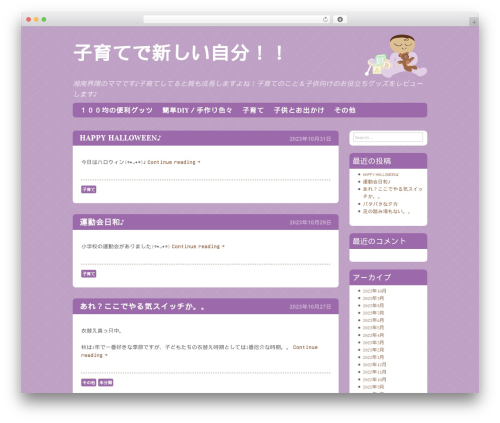Open the HAPPY HALLOWEEN♪ post title
Viewport: 500px width, 423px height.
[x=120, y=138]
